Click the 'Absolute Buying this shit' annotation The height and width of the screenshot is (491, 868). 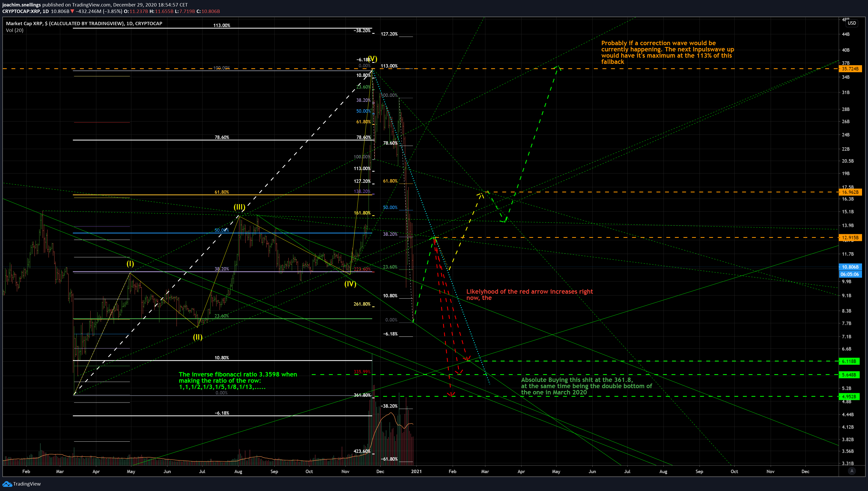[x=587, y=386]
